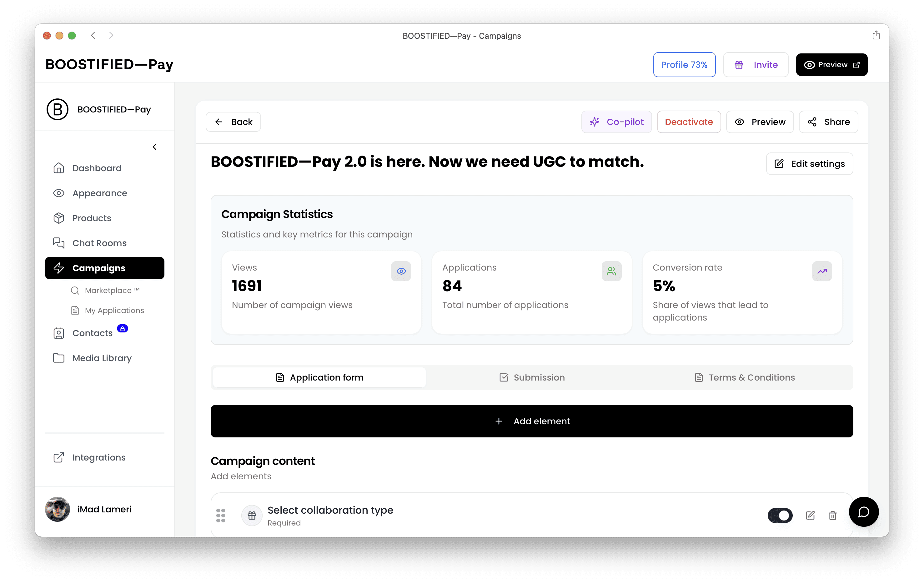Delete the Select collaboration type element
This screenshot has width=924, height=583.
[832, 516]
